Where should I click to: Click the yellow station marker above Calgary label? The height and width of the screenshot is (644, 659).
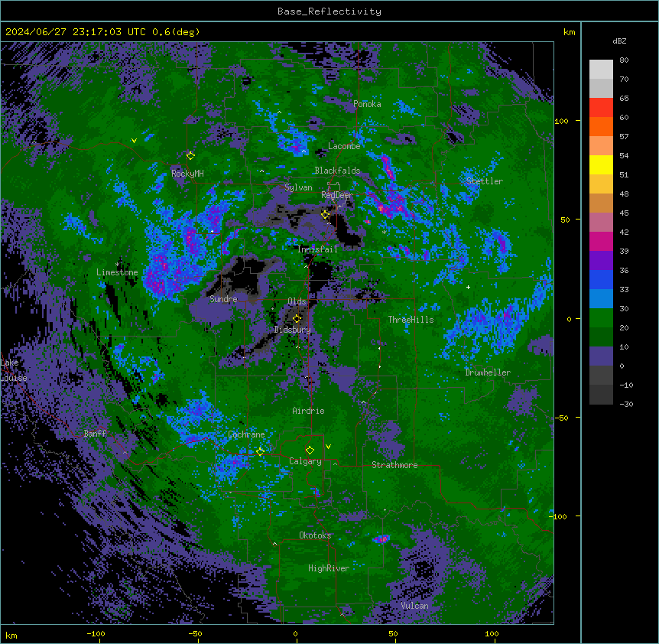pyautogui.click(x=310, y=450)
